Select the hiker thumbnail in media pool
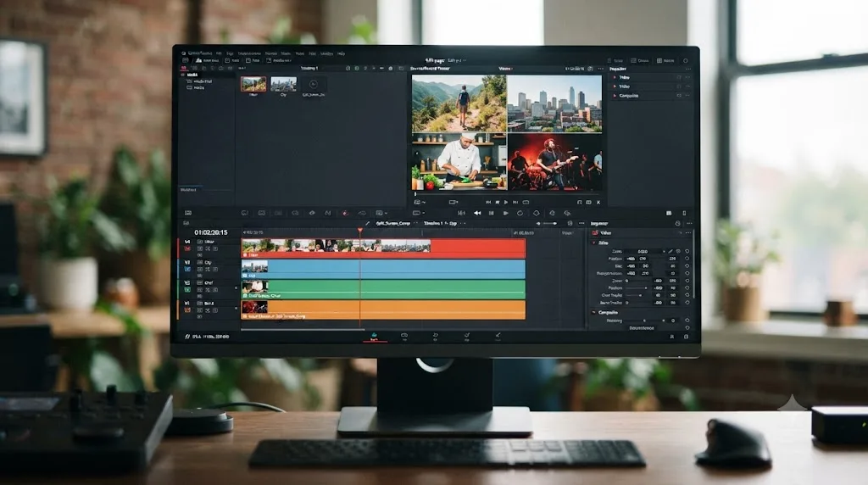Viewport: 868px width, 485px height. point(253,84)
